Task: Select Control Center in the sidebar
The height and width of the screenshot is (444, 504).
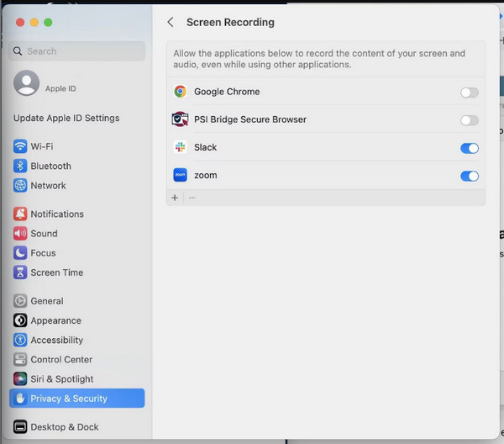Action: pyautogui.click(x=61, y=360)
